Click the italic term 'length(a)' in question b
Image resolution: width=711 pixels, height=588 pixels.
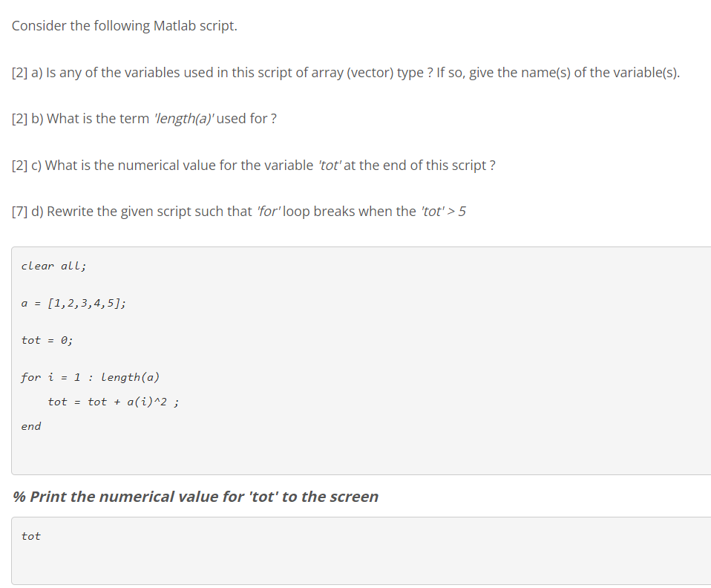pyautogui.click(x=183, y=119)
